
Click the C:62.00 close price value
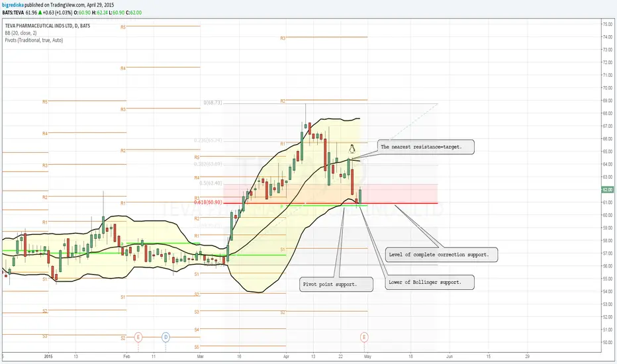coord(133,13)
